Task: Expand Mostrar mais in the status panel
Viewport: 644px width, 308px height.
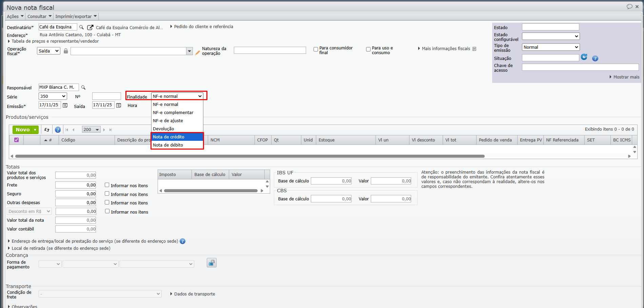Action: coord(624,77)
